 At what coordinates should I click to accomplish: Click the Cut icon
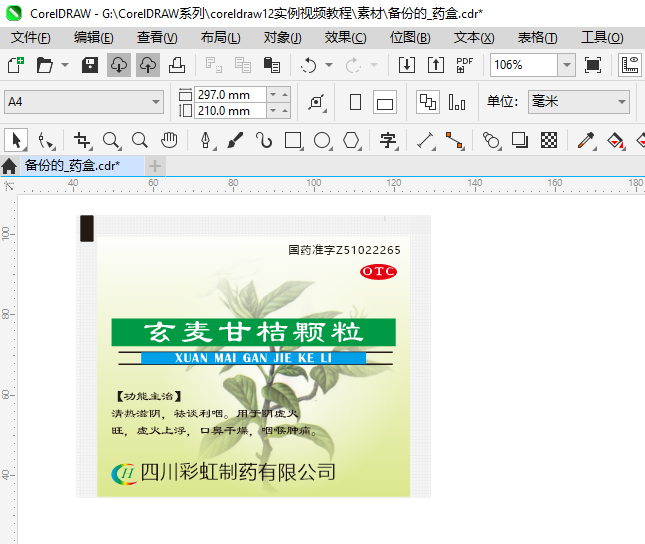click(214, 65)
